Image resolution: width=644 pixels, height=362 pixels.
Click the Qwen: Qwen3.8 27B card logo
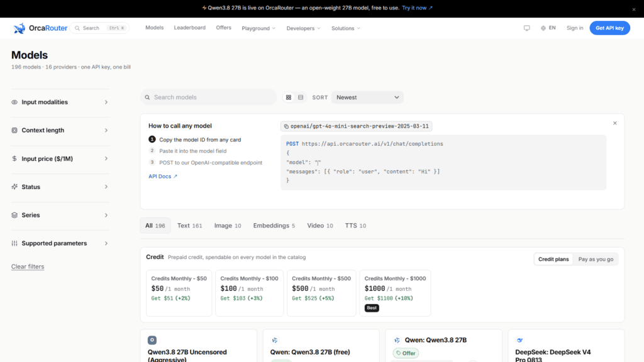click(x=397, y=340)
